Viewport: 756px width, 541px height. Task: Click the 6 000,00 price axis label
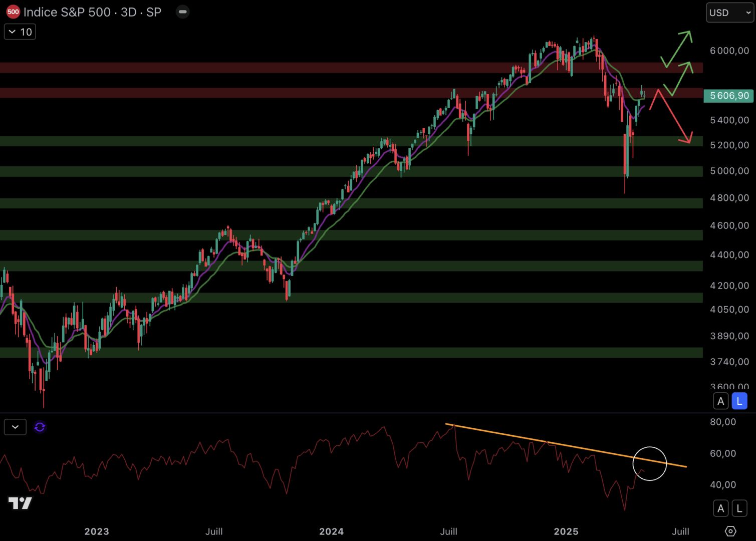pyautogui.click(x=729, y=51)
